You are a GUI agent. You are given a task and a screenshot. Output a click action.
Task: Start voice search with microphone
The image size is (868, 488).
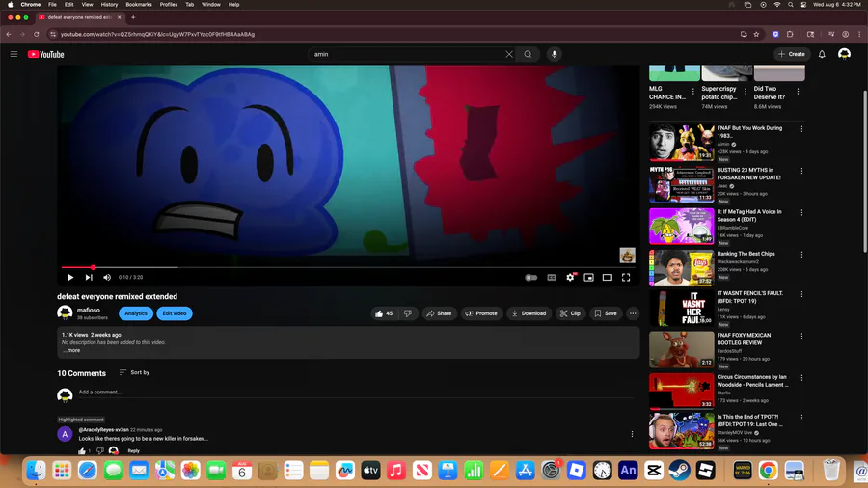(x=555, y=54)
